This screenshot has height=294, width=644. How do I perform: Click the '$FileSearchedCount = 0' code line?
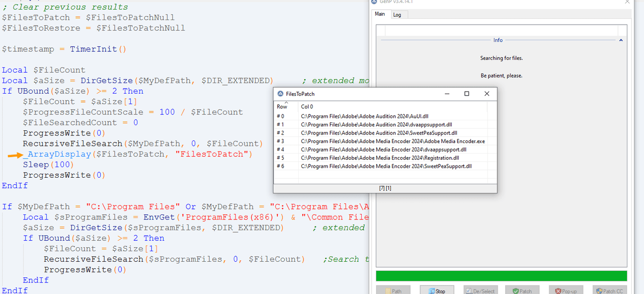(x=80, y=123)
